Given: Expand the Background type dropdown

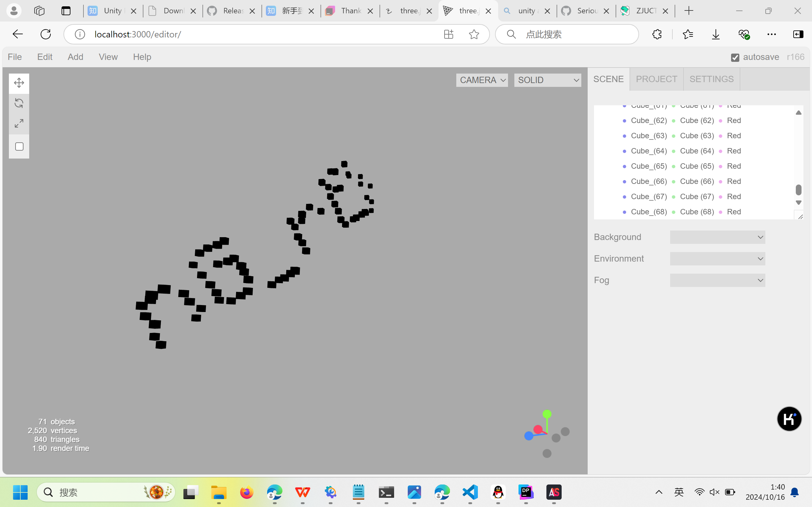Looking at the screenshot, I should 717,237.
